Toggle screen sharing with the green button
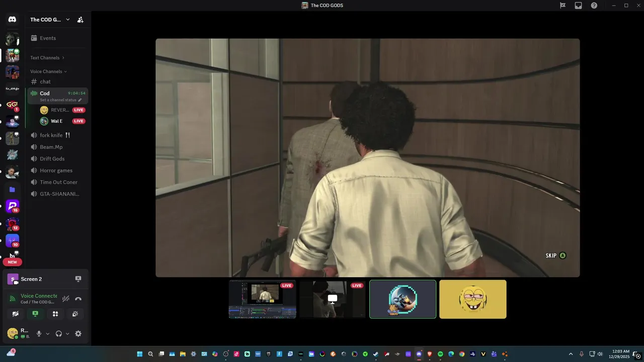The width and height of the screenshot is (644, 362). point(35,314)
